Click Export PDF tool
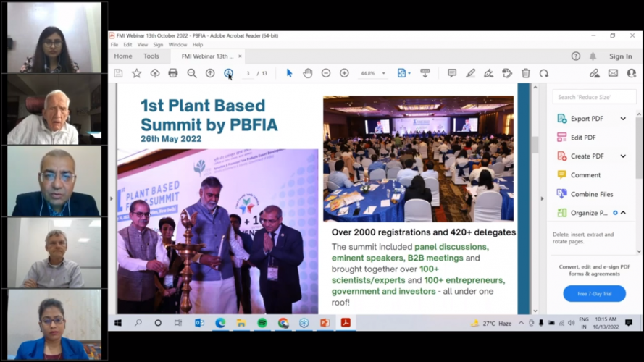 coord(587,119)
